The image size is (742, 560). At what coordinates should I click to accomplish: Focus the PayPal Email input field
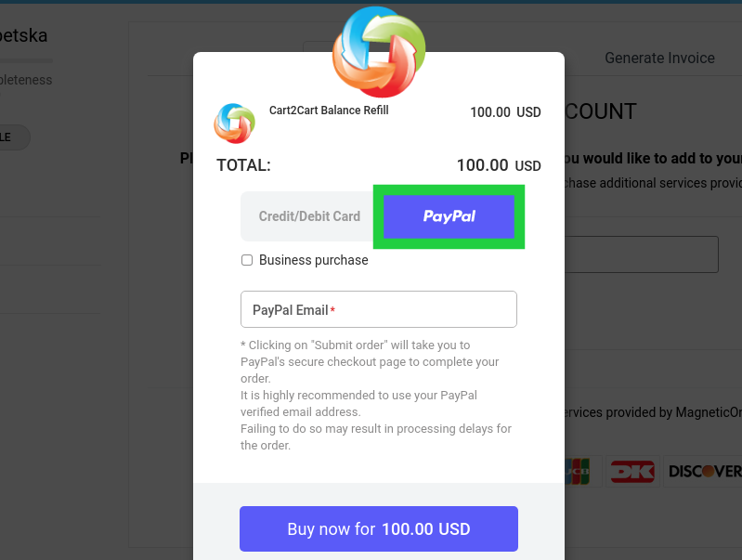[x=379, y=309]
